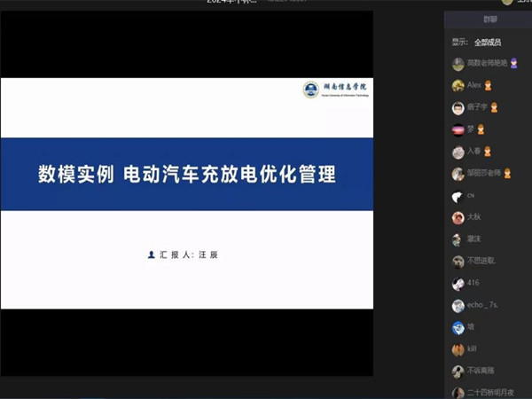
Task: Click the avatar of 二十四桥明月夜
Action: point(458,394)
